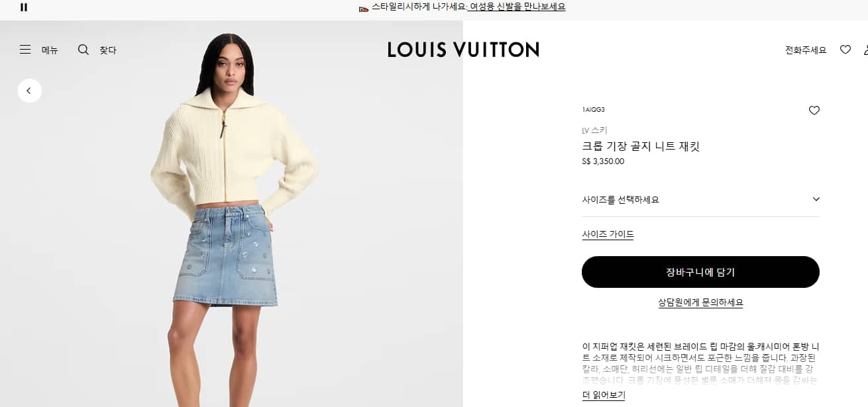Click the 메뉴 label in header
868x407 pixels.
pyautogui.click(x=50, y=50)
